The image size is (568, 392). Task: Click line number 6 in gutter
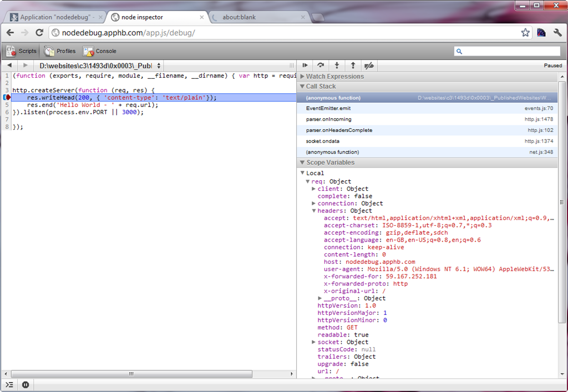click(x=7, y=112)
